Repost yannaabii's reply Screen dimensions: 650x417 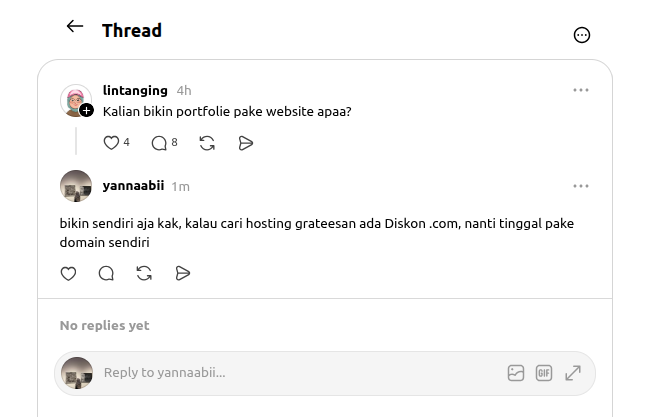click(x=144, y=274)
